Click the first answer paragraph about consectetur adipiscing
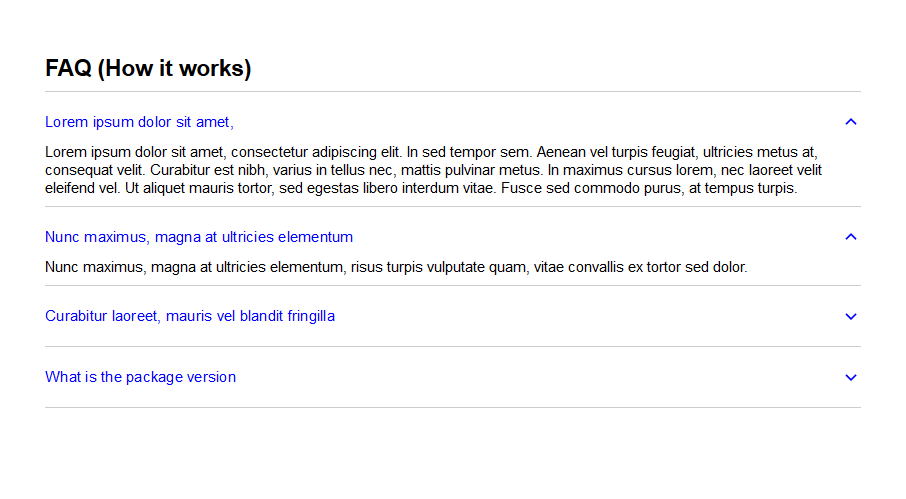 tap(433, 170)
